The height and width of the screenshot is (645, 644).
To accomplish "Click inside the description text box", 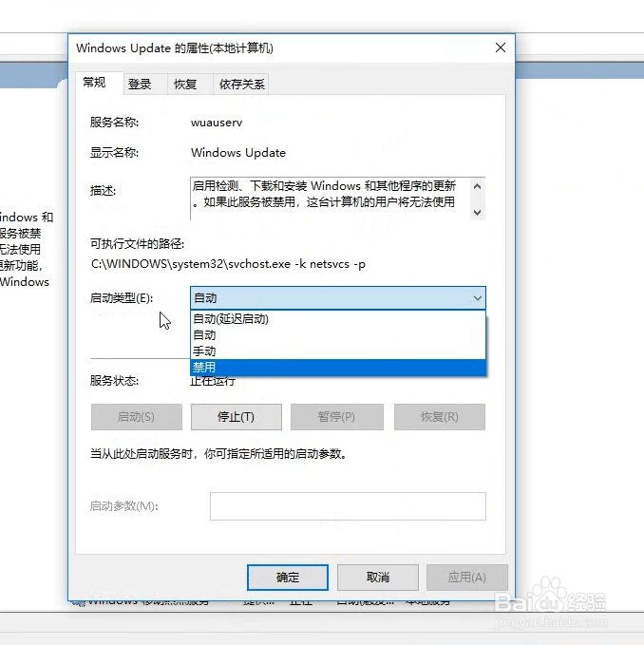I will click(331, 199).
